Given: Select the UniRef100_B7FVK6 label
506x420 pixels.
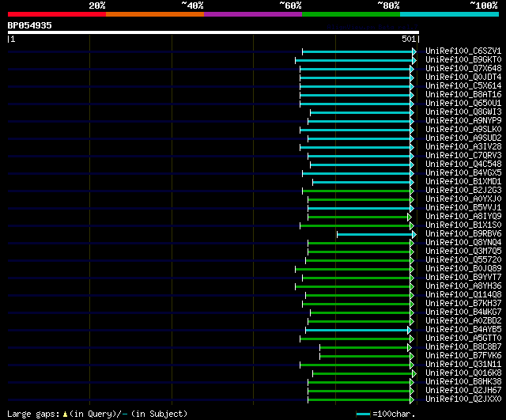Looking at the screenshot, I should pyautogui.click(x=463, y=356).
